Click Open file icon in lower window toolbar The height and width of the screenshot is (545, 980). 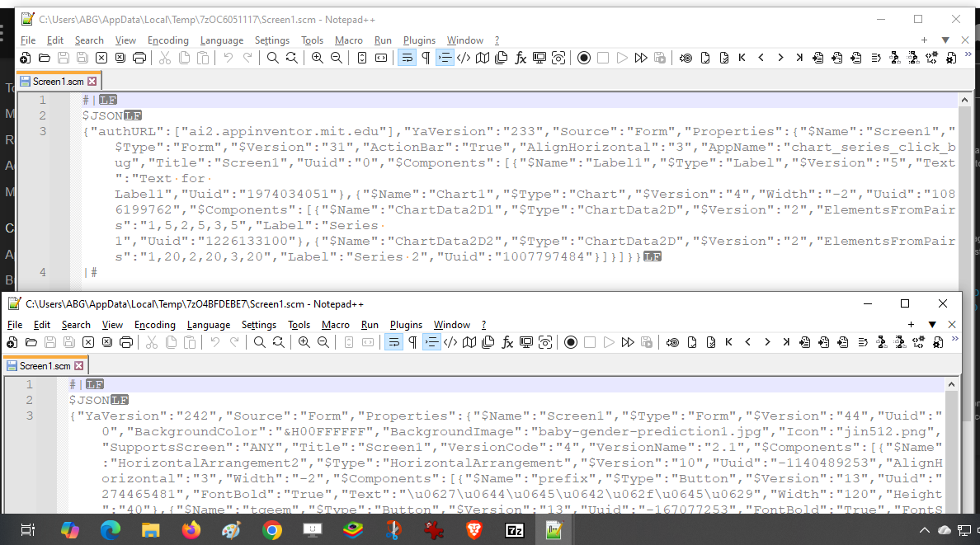coord(31,342)
